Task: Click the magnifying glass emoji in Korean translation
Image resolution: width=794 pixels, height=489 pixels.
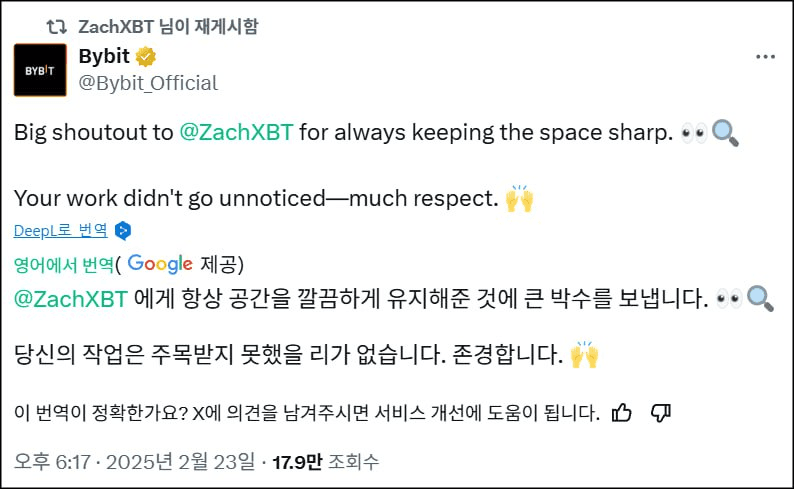Action: [760, 299]
